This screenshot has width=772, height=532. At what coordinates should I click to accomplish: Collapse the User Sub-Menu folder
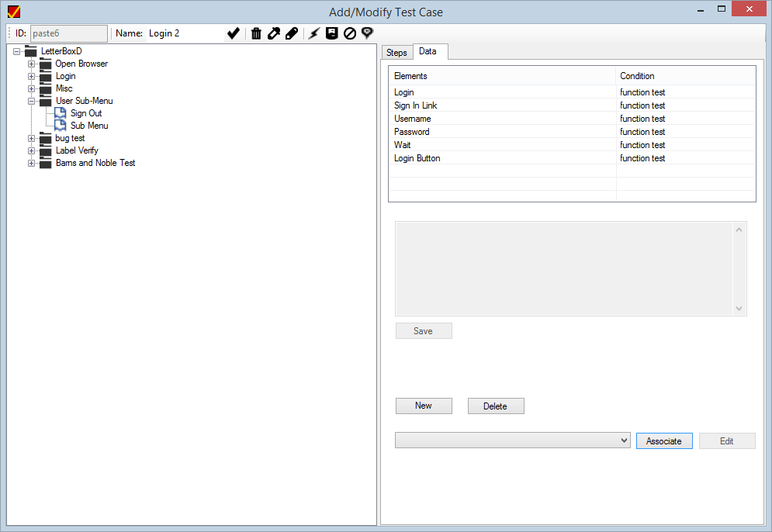[31, 101]
